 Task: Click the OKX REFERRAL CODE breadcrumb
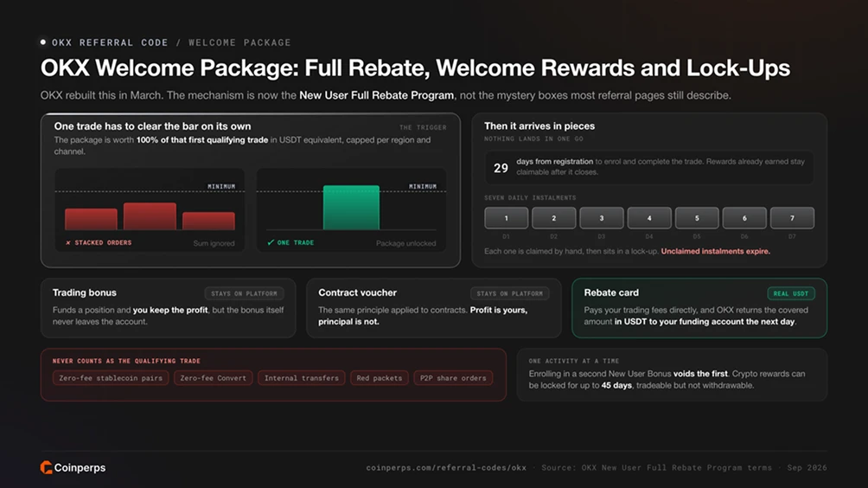110,42
